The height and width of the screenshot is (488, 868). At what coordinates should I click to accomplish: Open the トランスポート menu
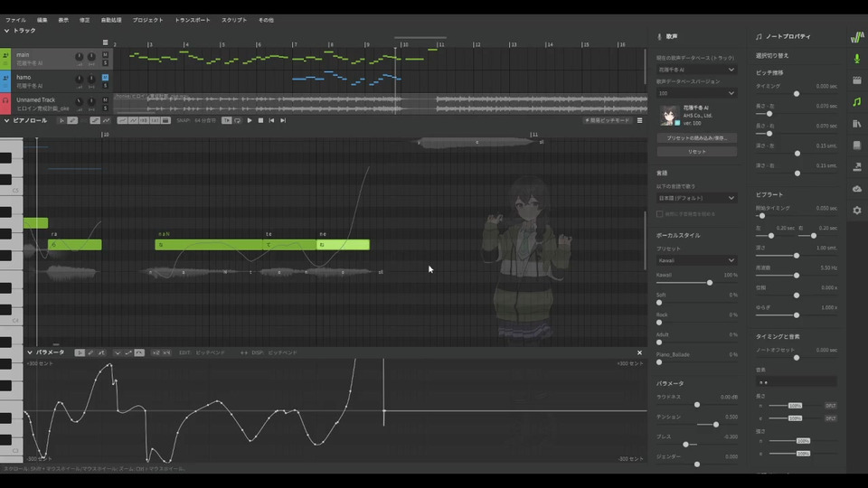[x=193, y=20]
